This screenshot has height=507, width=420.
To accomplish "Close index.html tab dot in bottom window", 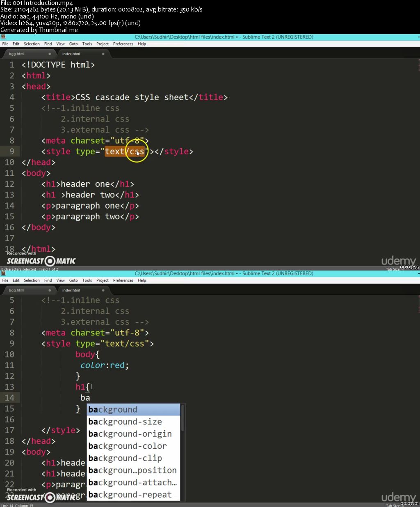I will 103,290.
